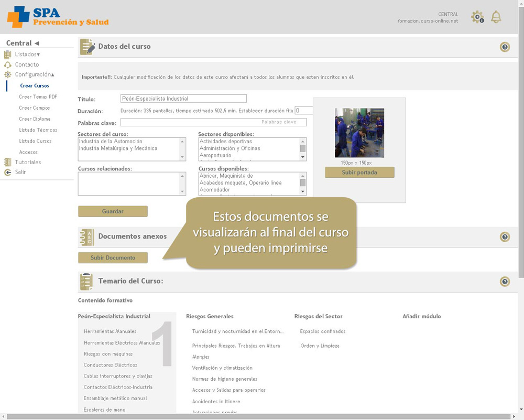Click the Título input field
This screenshot has width=524, height=420.
point(183,99)
